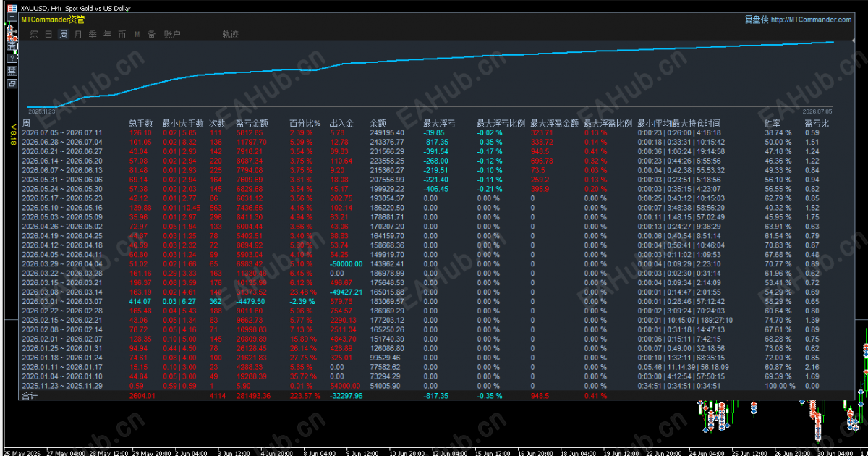Open the 年 yearly tab
The height and width of the screenshot is (456, 868).
107,34
